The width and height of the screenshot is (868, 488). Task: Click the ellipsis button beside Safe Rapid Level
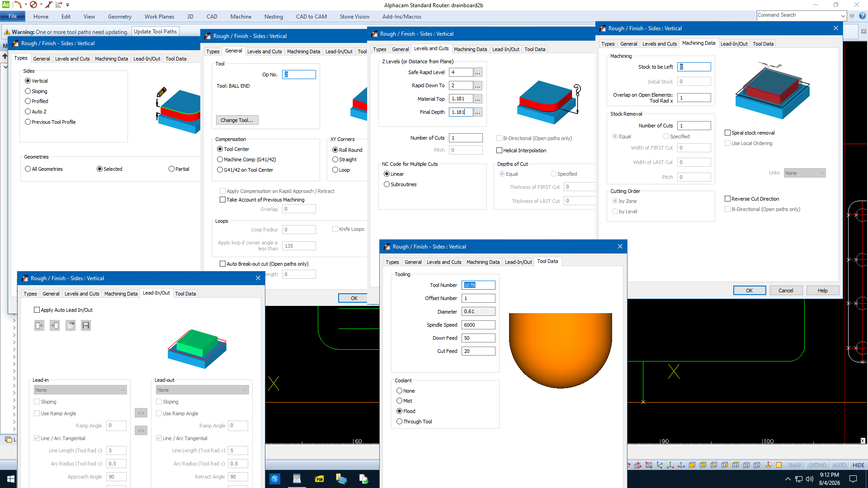[x=478, y=72]
